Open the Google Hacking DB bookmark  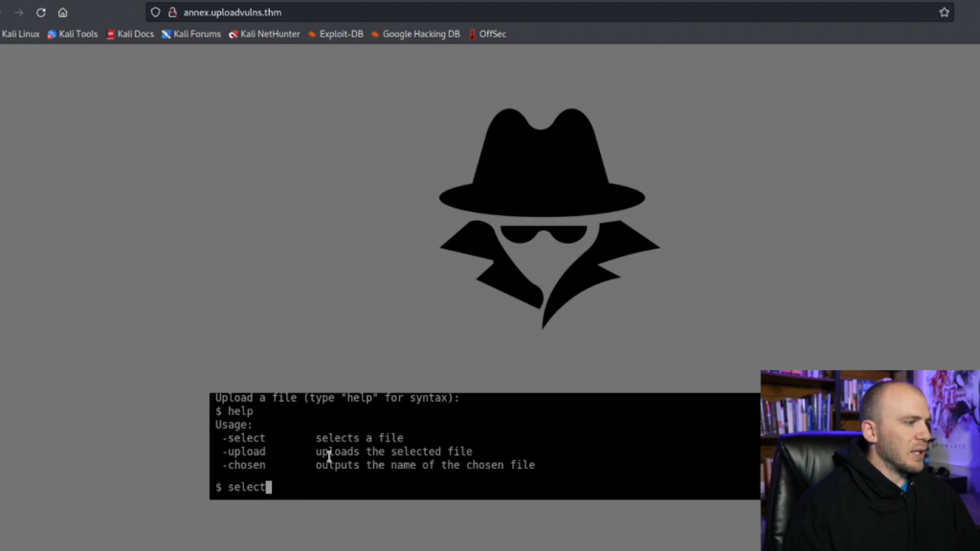[x=415, y=33]
